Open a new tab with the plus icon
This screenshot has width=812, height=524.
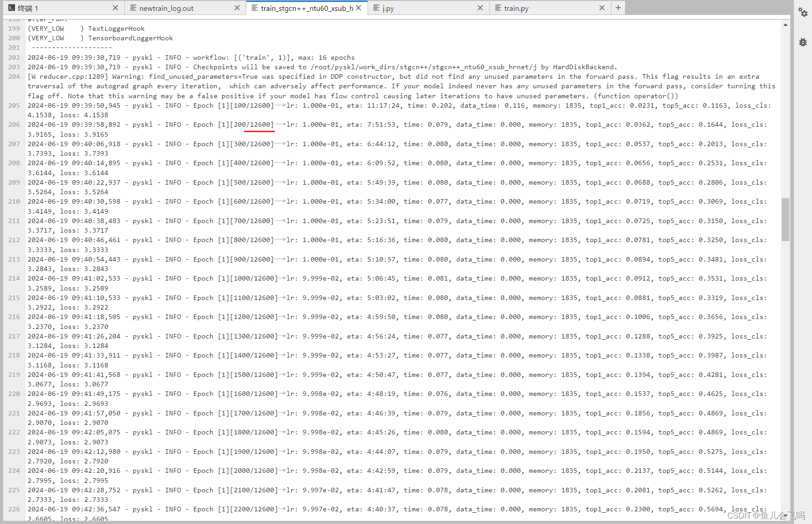point(618,8)
